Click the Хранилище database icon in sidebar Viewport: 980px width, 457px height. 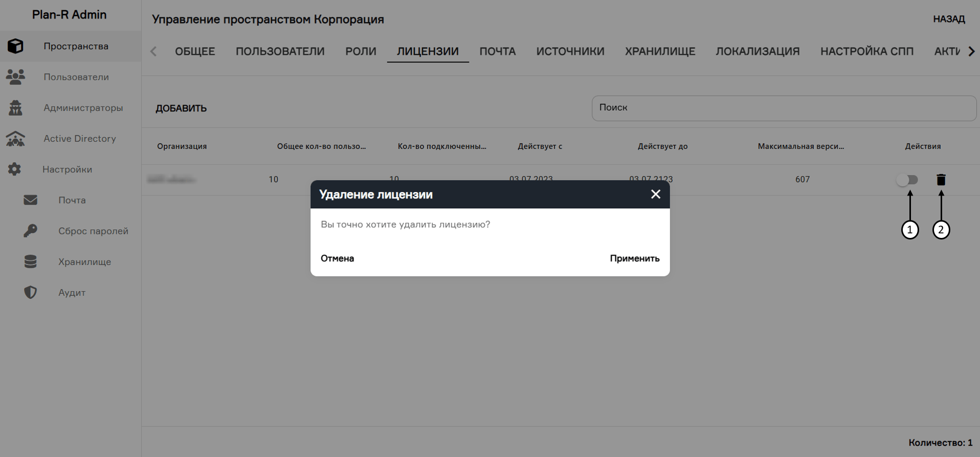coord(30,262)
